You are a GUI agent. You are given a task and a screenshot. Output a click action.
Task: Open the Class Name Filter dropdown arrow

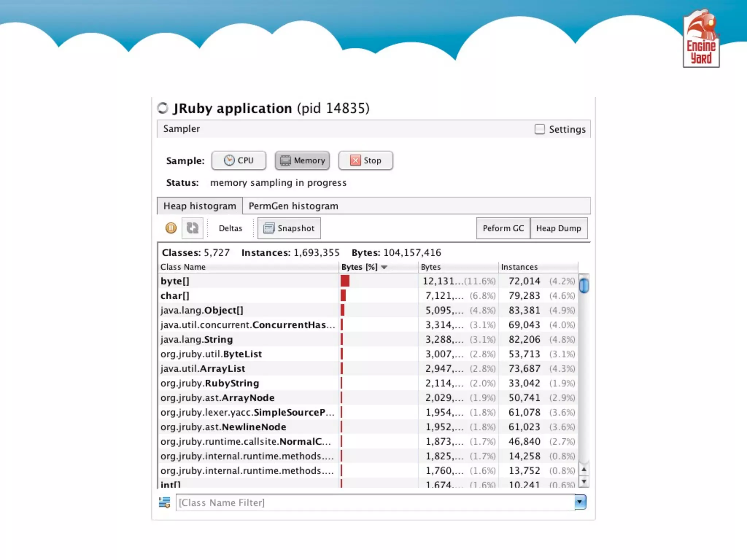click(x=580, y=502)
